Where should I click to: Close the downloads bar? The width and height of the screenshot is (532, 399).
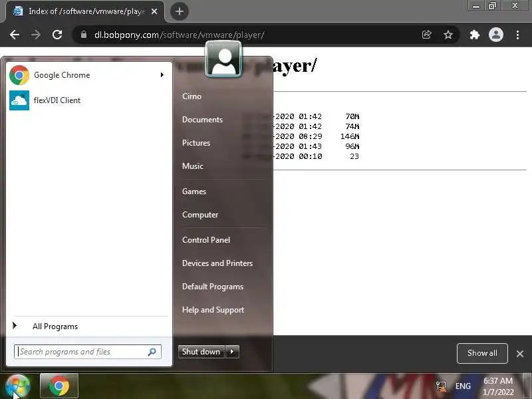520,354
